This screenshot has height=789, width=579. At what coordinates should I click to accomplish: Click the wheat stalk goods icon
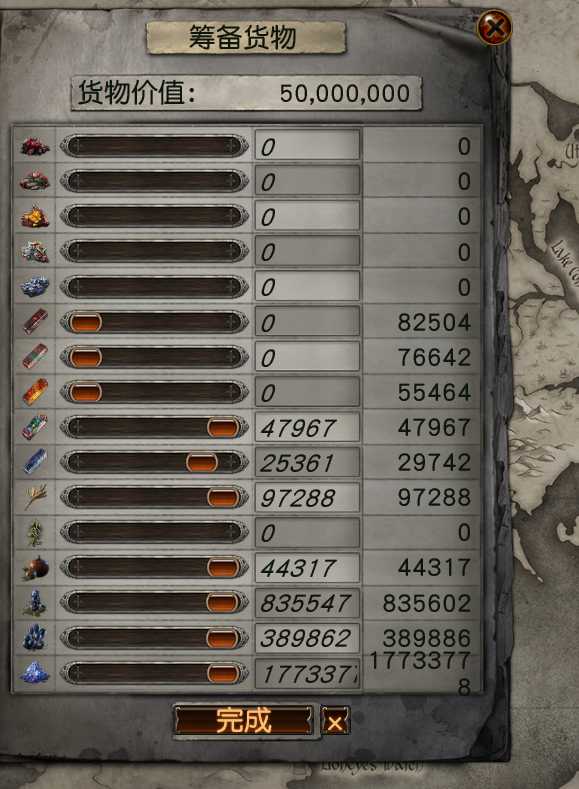[35, 497]
